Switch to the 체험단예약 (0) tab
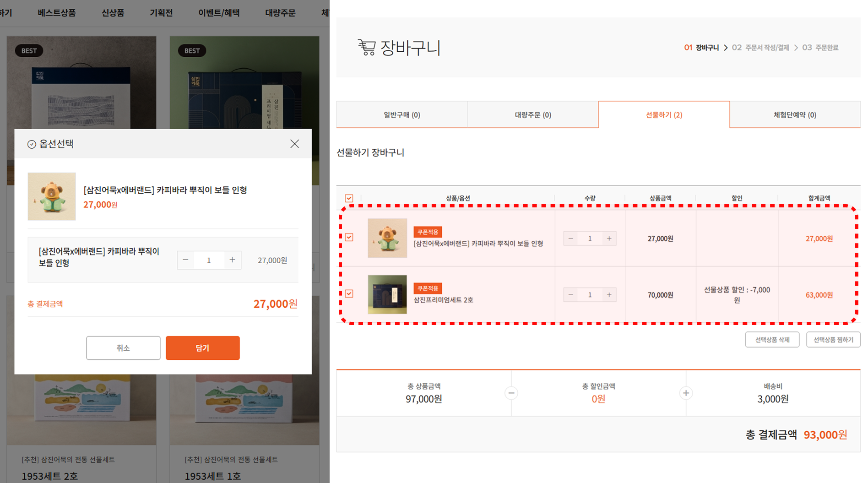Screen dimensions: 868x483 (796, 114)
